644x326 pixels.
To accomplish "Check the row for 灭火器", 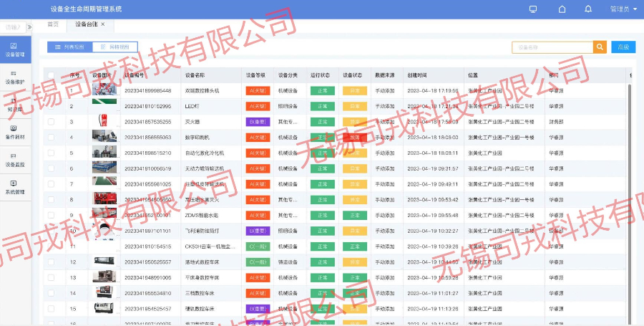I will coord(51,122).
